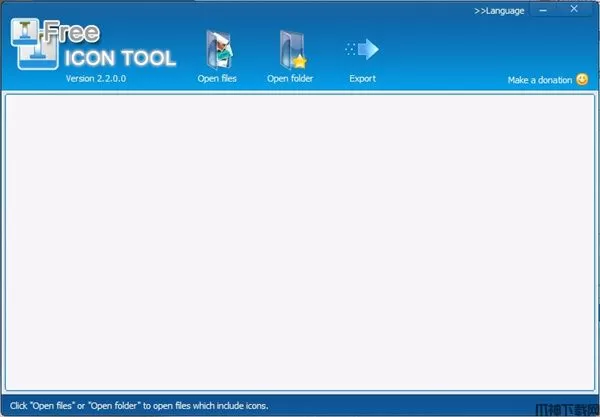Click the status bar hint message
Screen dimensions: 600x417
coord(139,406)
